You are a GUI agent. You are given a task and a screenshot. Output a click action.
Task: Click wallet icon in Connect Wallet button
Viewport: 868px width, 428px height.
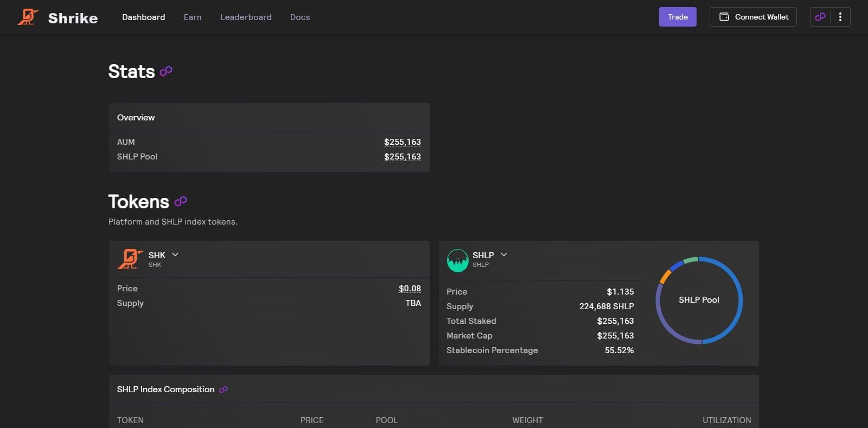724,17
